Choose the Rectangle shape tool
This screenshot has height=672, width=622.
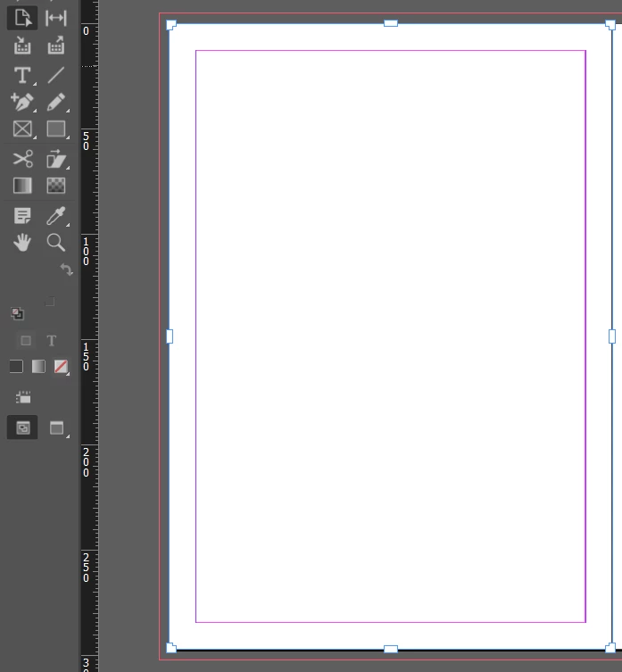(x=56, y=129)
